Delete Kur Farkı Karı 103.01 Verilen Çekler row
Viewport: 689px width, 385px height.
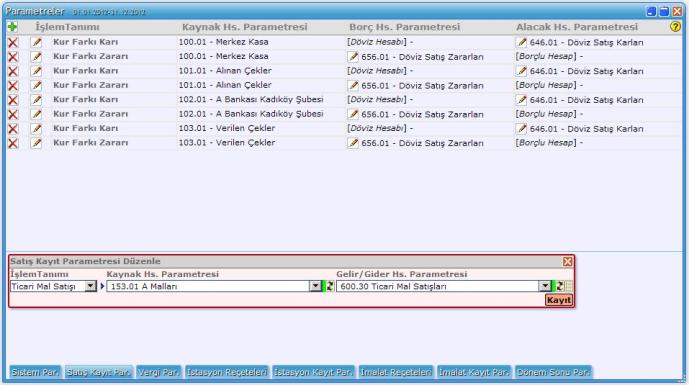[13, 129]
